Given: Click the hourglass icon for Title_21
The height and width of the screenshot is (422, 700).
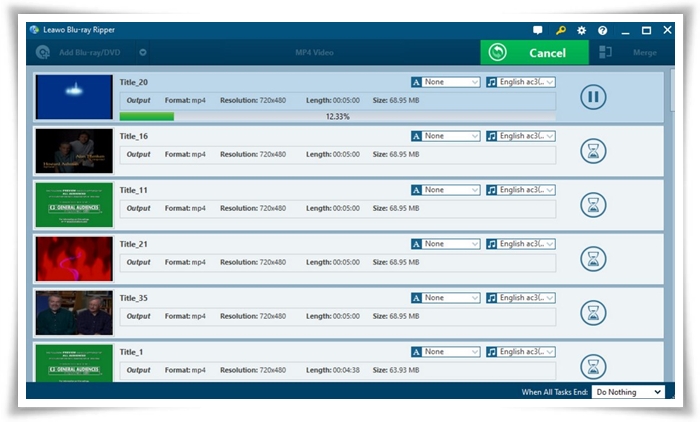Looking at the screenshot, I should point(593,259).
